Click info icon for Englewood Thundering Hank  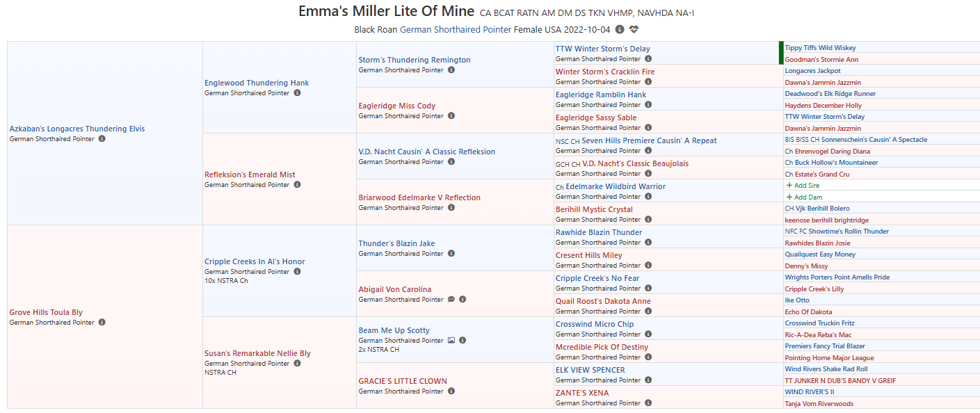(x=297, y=93)
